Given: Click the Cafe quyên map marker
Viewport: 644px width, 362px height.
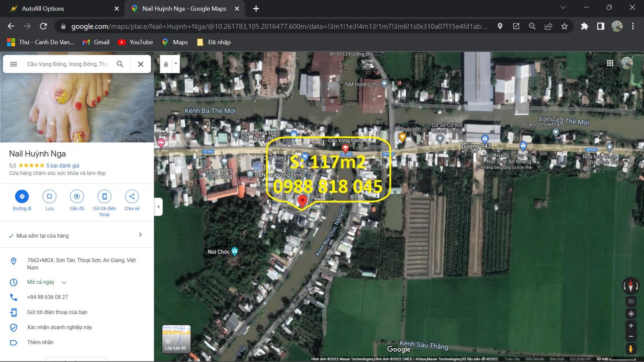Looking at the screenshot, I should [402, 137].
